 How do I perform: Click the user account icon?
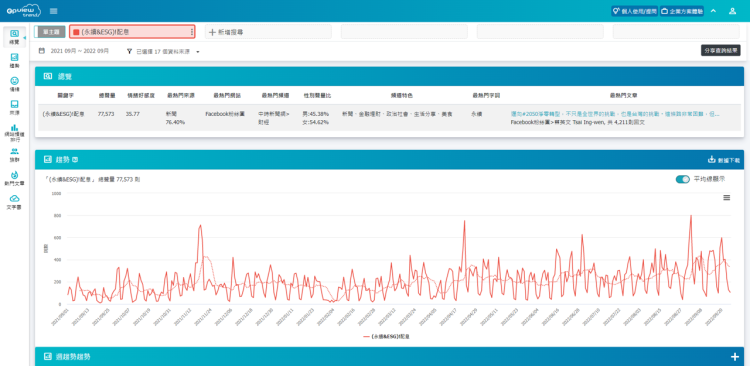click(732, 11)
